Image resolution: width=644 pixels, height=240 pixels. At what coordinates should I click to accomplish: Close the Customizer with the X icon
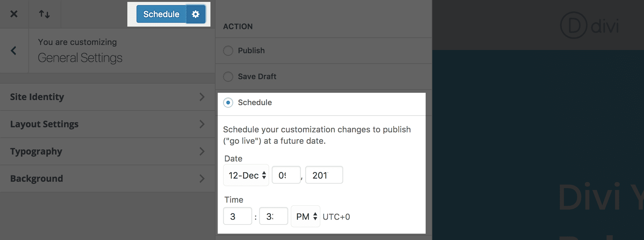14,14
